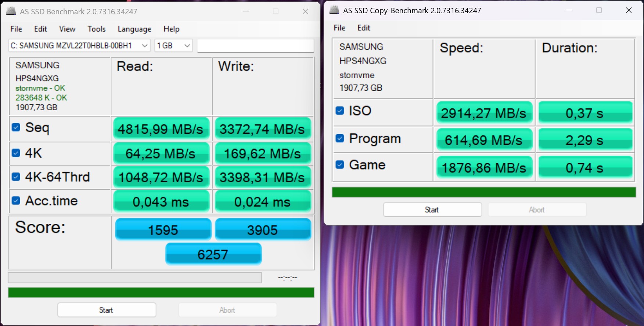This screenshot has width=644, height=326.
Task: Click the 4K-64Thrd write result 3398,31 MB/s
Action: [263, 178]
